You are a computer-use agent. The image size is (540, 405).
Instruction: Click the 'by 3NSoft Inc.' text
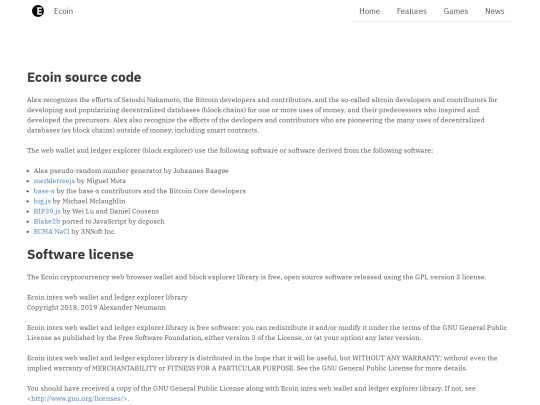93,231
